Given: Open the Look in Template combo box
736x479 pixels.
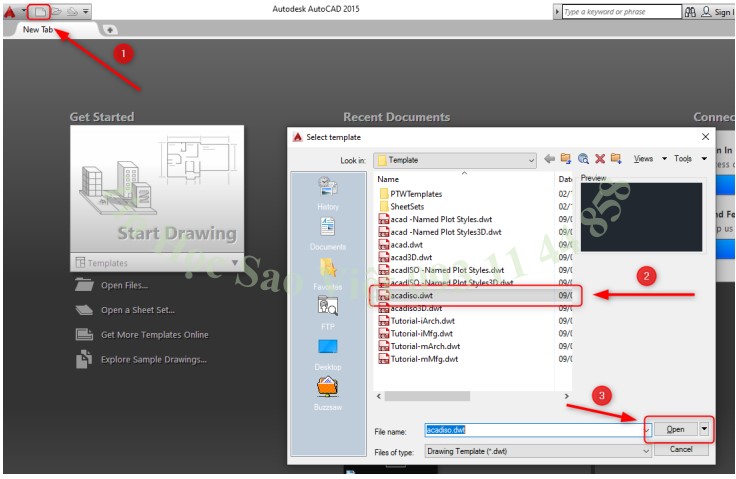Looking at the screenshot, I should point(455,160).
